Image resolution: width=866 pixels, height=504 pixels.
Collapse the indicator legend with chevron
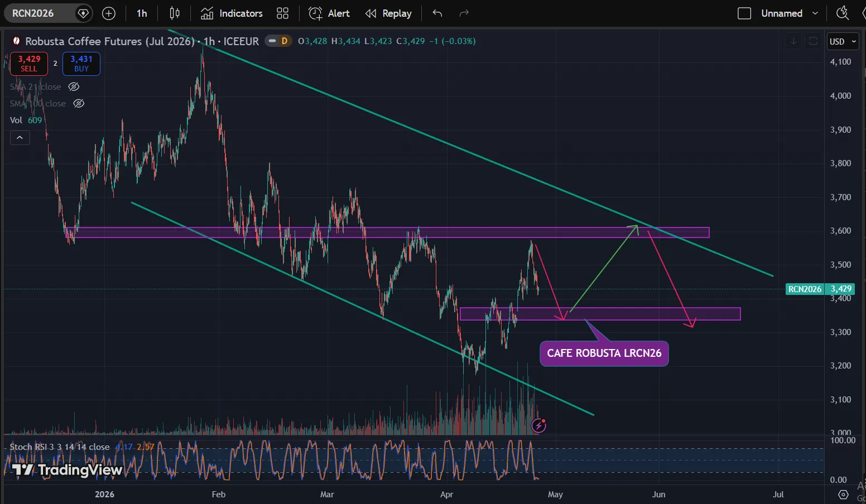pos(20,138)
